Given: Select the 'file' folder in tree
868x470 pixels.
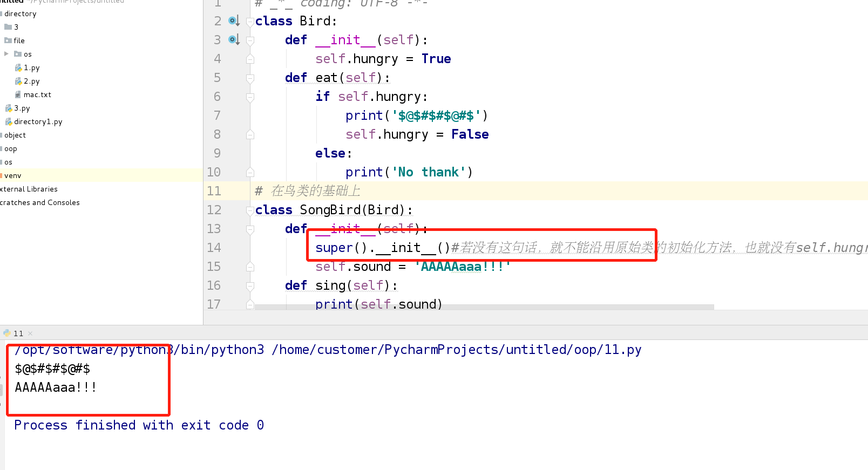Looking at the screenshot, I should click(x=19, y=40).
